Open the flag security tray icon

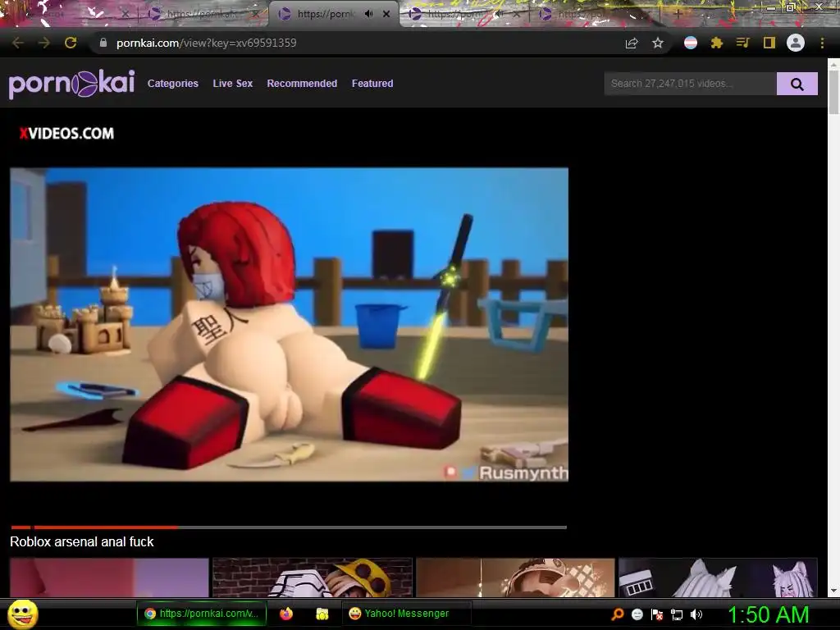click(x=657, y=614)
